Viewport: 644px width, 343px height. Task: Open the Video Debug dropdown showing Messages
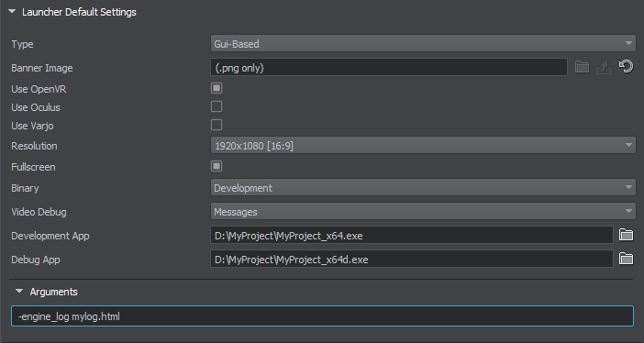[423, 212]
